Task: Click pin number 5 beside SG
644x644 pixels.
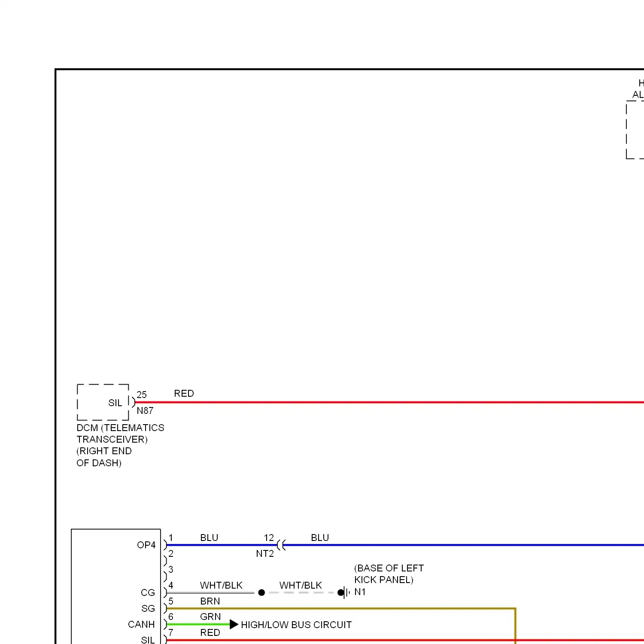Action: tap(171, 601)
